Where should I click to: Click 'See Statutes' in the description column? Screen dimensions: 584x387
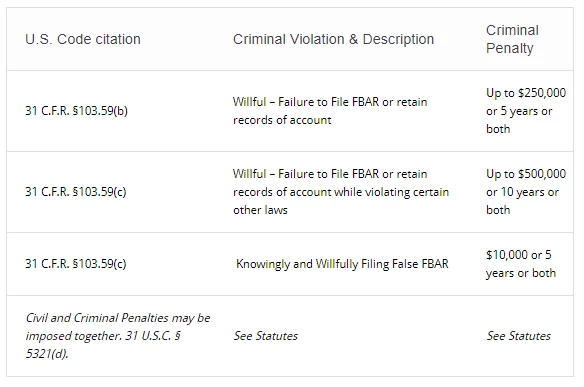pos(266,336)
